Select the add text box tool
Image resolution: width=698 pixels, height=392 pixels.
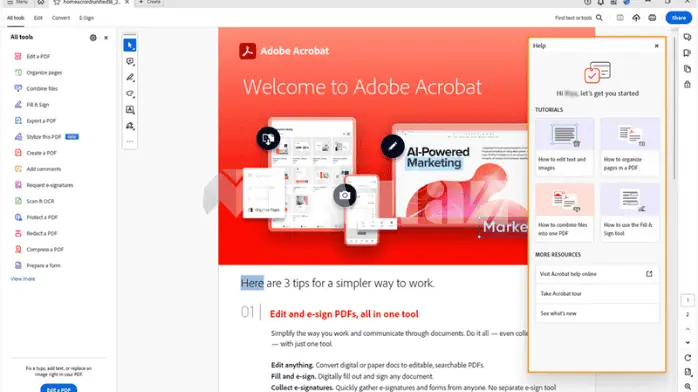[130, 109]
